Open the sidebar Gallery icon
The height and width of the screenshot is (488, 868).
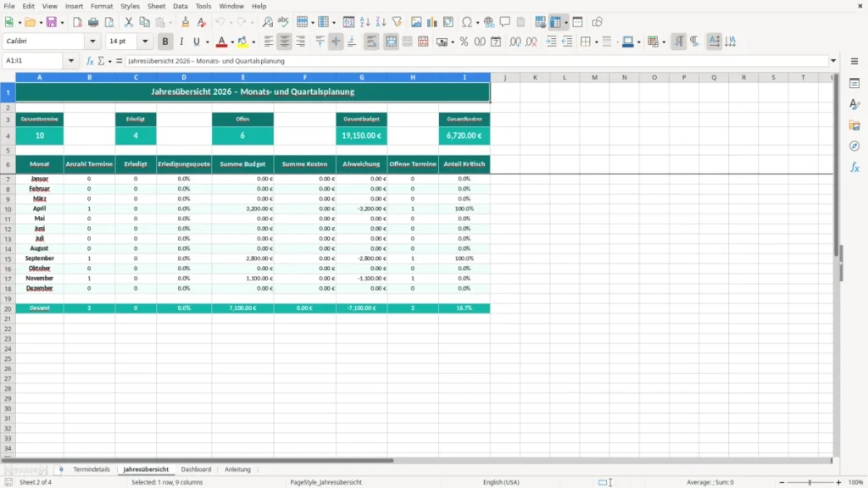point(854,125)
